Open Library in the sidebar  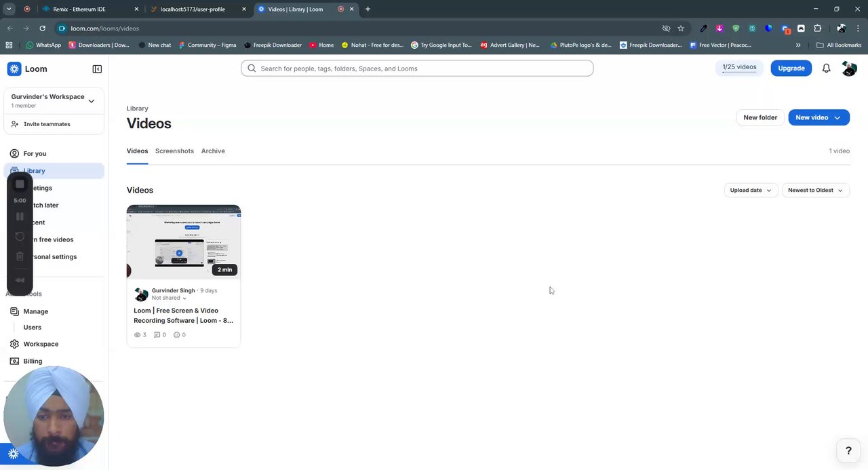(54, 171)
